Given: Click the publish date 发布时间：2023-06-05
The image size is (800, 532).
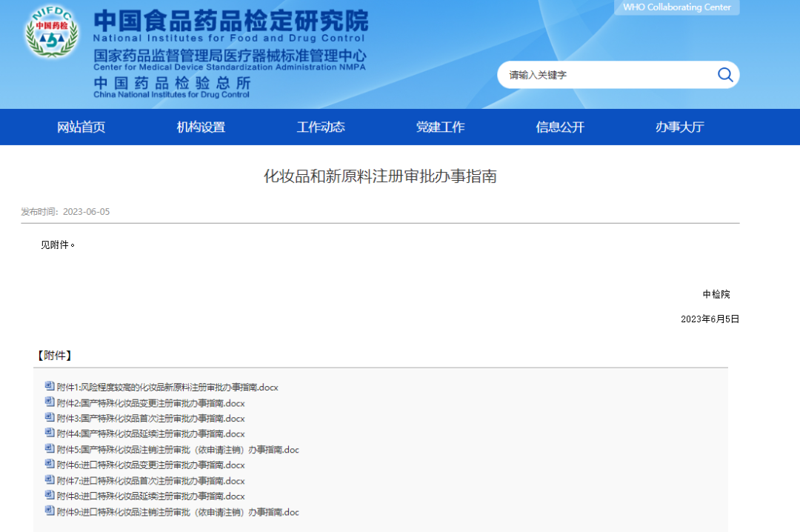Looking at the screenshot, I should (65, 211).
